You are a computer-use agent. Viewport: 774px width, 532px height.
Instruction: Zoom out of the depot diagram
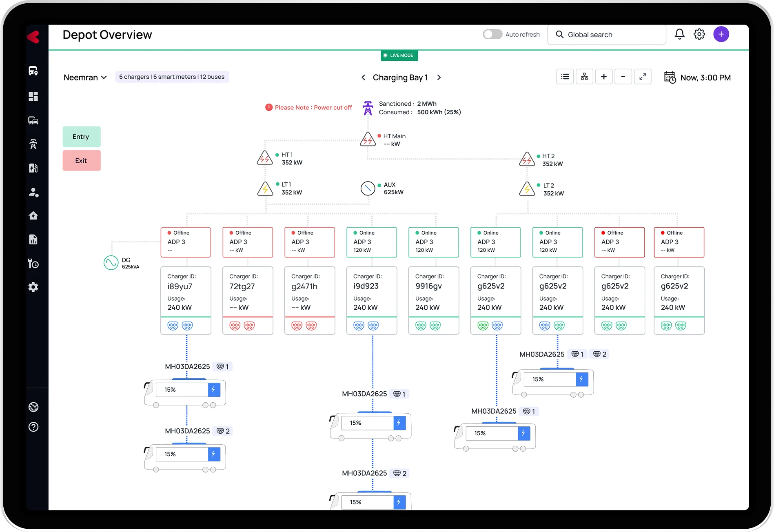(623, 77)
